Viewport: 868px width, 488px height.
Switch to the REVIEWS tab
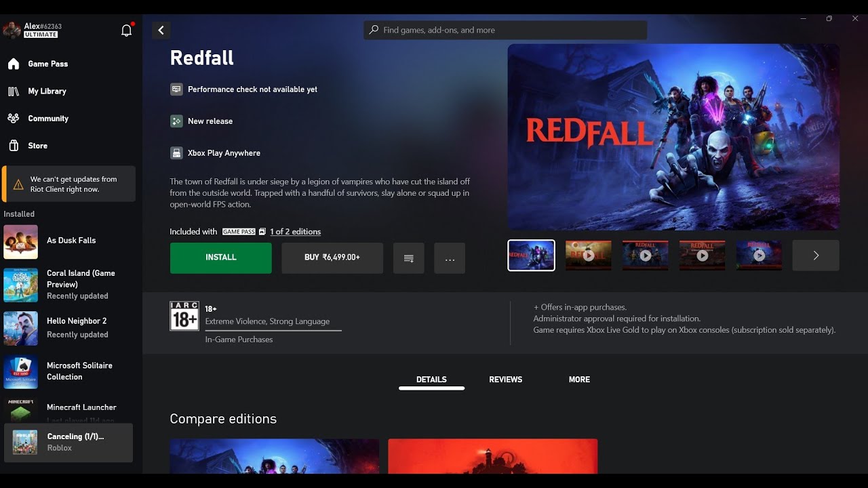506,380
